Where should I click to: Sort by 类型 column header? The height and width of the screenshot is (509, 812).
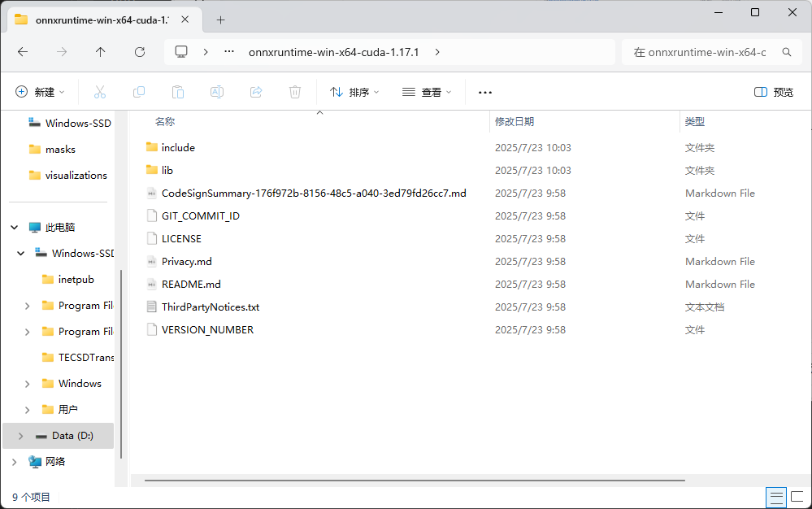point(694,122)
